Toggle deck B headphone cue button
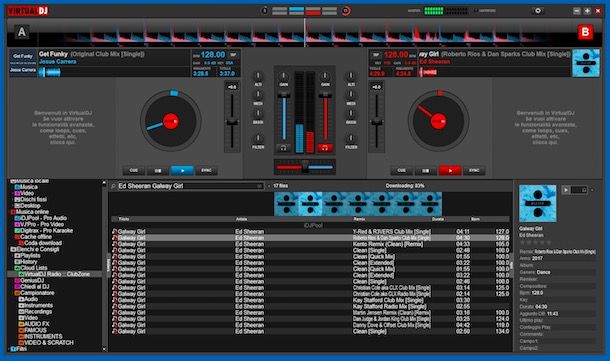Viewport: 610px width, 361px height. (325, 147)
